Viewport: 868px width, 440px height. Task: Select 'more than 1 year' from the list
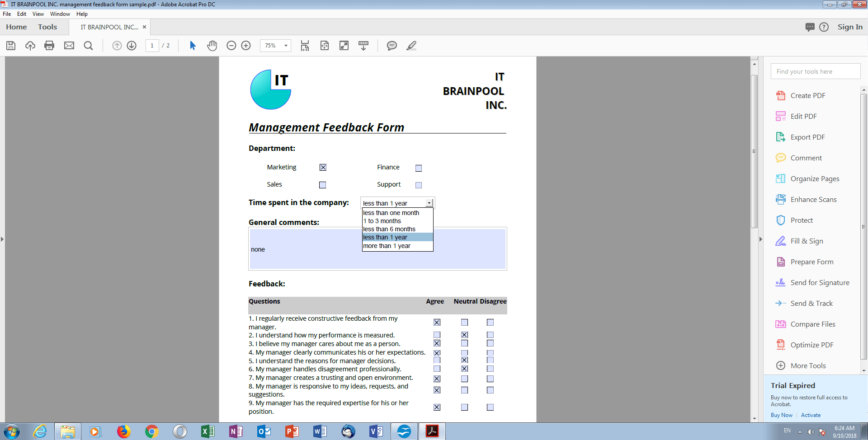387,245
